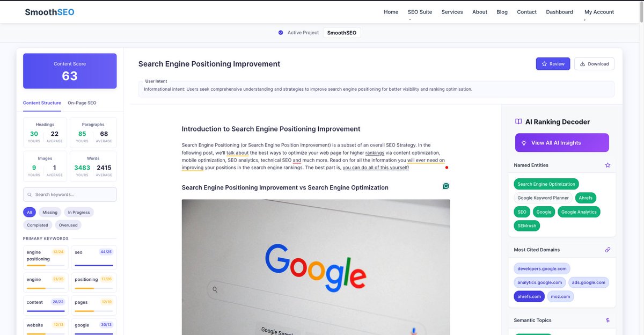Click the Google logo image in the article
Image resolution: width=644 pixels, height=335 pixels.
316,267
